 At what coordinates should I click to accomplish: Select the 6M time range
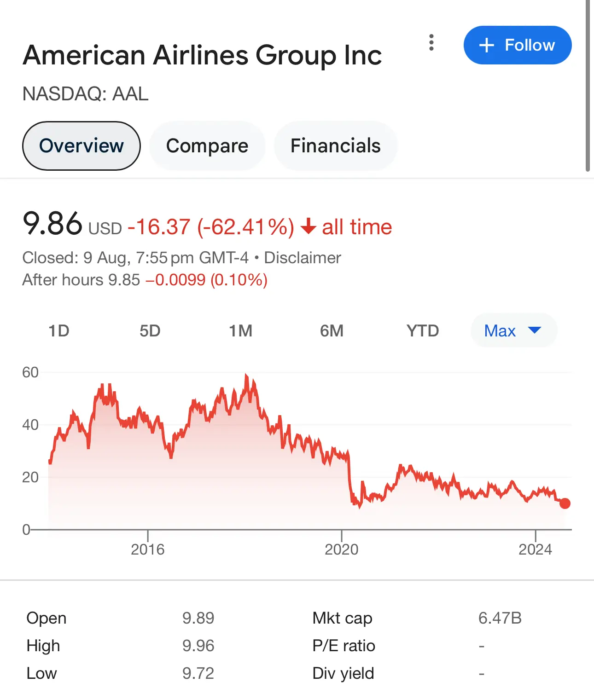[x=332, y=330]
